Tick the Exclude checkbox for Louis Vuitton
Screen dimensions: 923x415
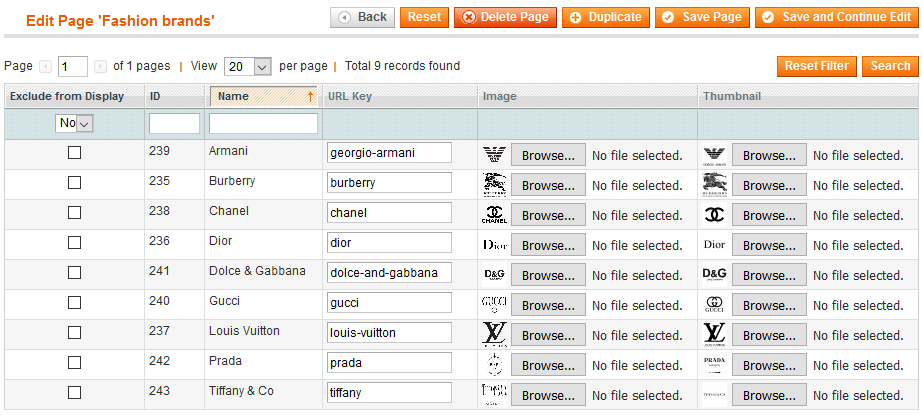[x=74, y=333]
